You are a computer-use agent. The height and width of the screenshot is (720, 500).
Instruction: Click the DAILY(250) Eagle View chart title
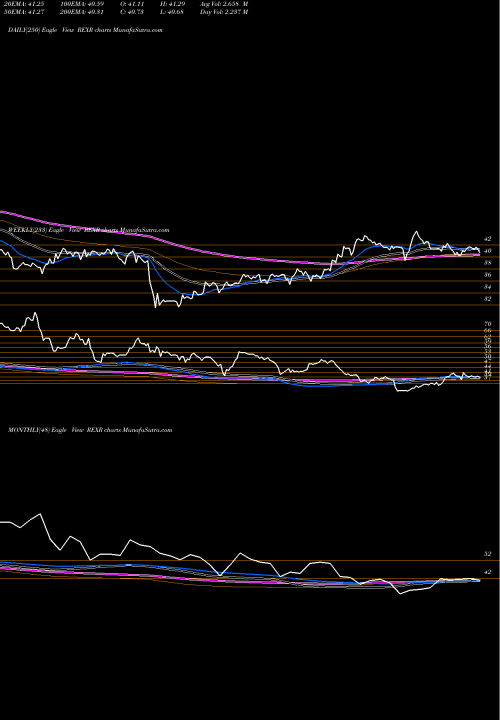point(85,30)
